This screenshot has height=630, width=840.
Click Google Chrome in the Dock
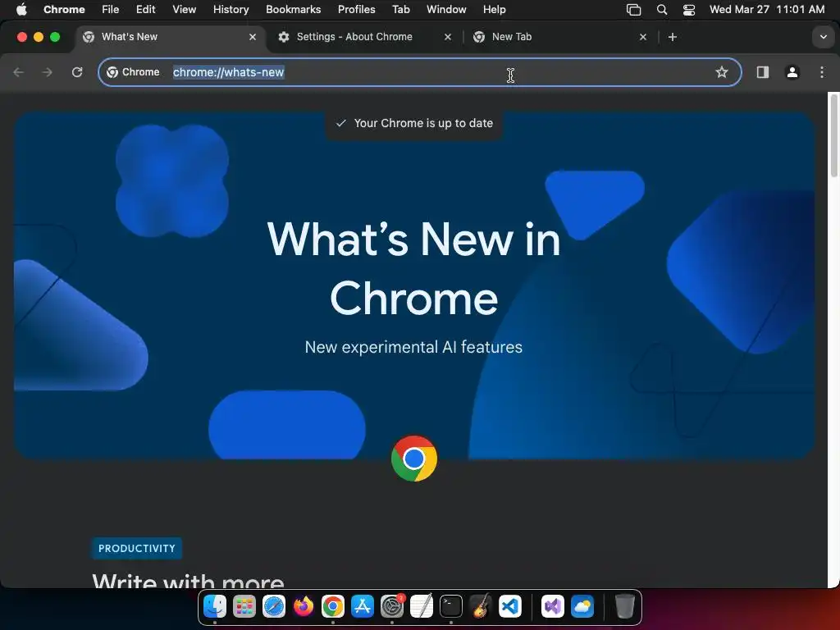point(333,606)
